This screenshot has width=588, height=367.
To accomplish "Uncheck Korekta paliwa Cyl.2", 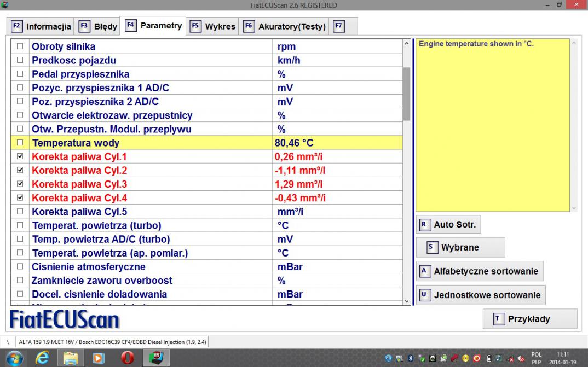I will point(20,170).
